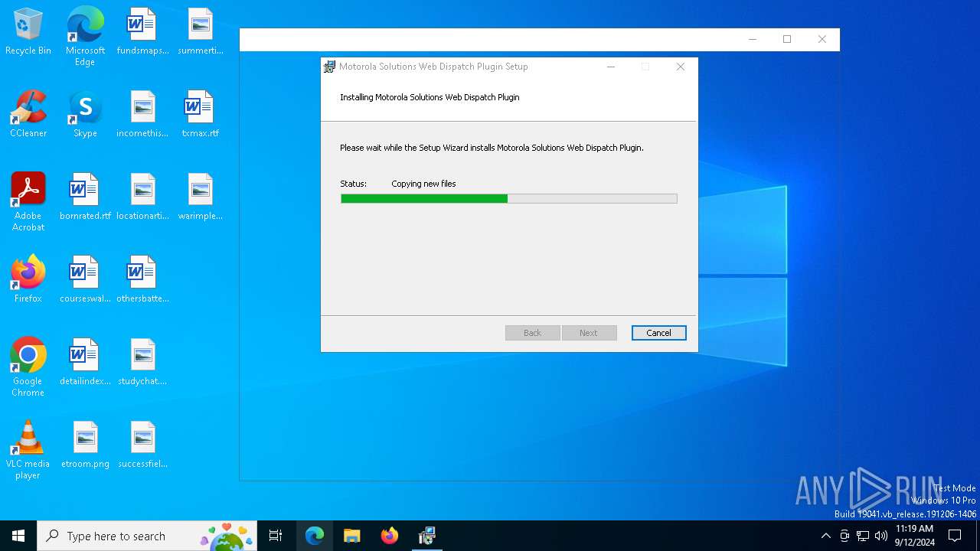This screenshot has height=551, width=980.
Task: Open Task View on taskbar
Action: point(276,536)
